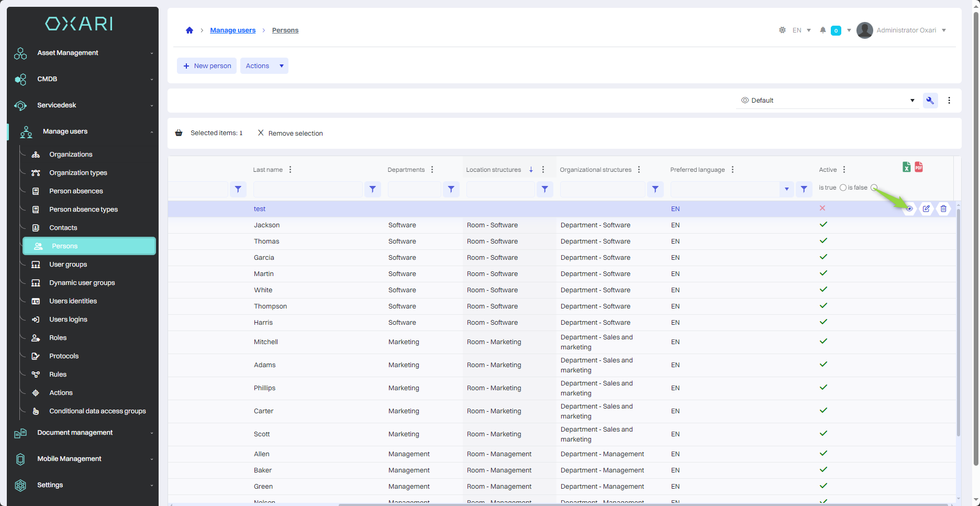The width and height of the screenshot is (980, 506).
Task: Export the table to PDF
Action: coord(919,167)
